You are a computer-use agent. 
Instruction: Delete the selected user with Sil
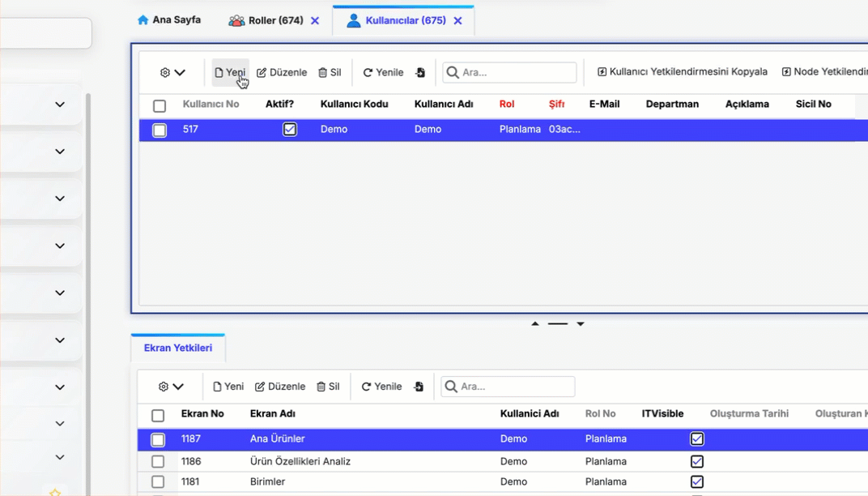point(330,73)
